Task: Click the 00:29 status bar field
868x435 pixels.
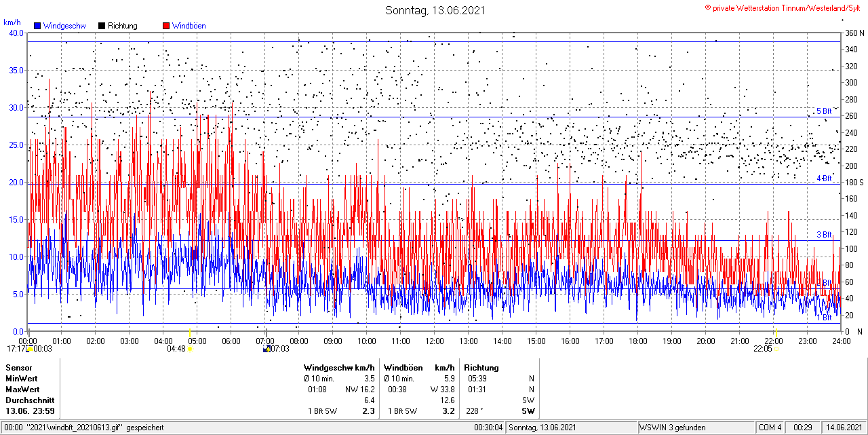Action: coord(803,428)
